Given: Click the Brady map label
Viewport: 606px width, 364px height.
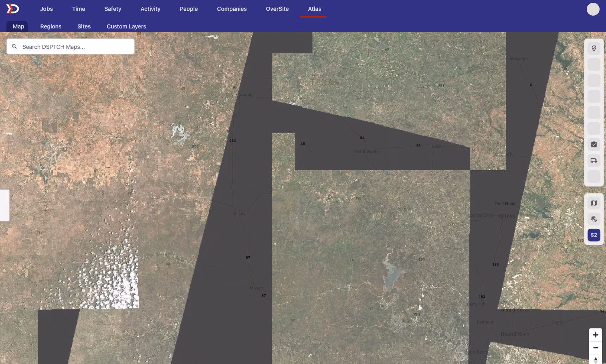Looking at the screenshot, I should (239, 213).
